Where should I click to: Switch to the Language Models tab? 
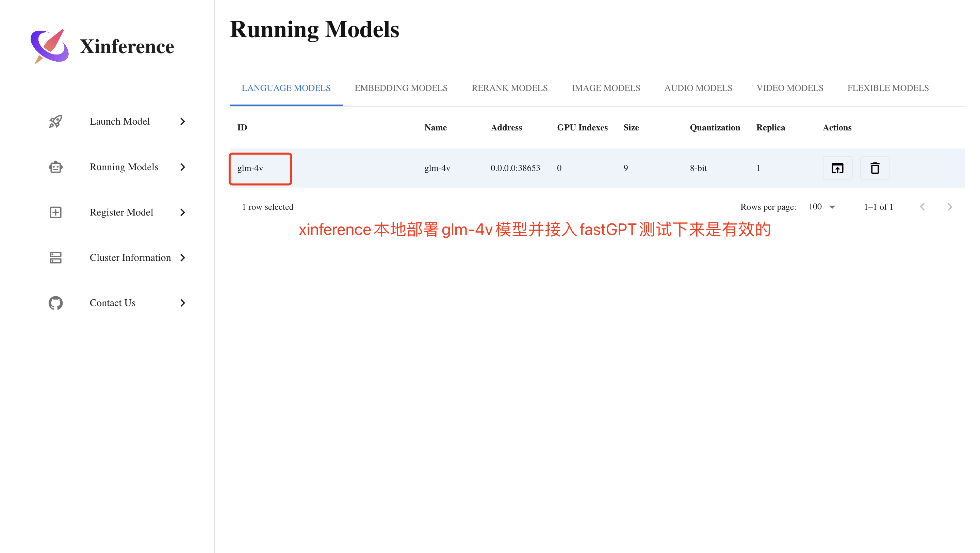(x=286, y=88)
